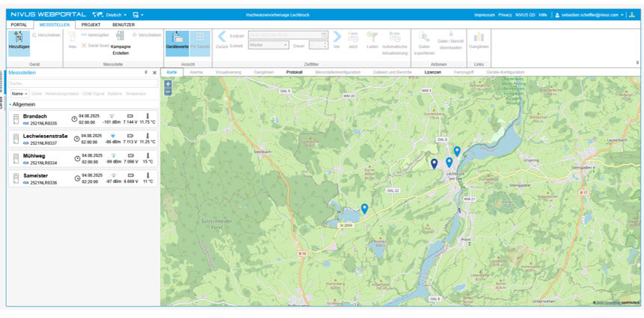Viewport: 644px width, 318px height.
Task: Select the Lechwiesenstraße measuring site
Action: (45, 136)
